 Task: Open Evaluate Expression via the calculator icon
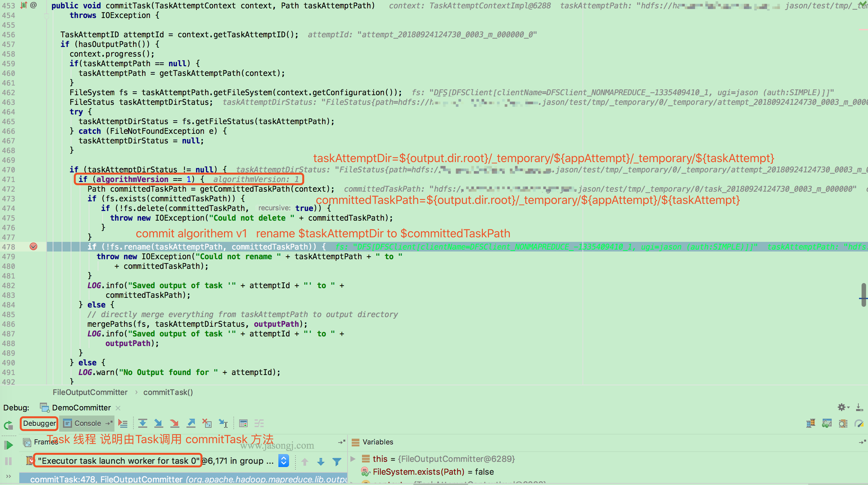click(243, 423)
